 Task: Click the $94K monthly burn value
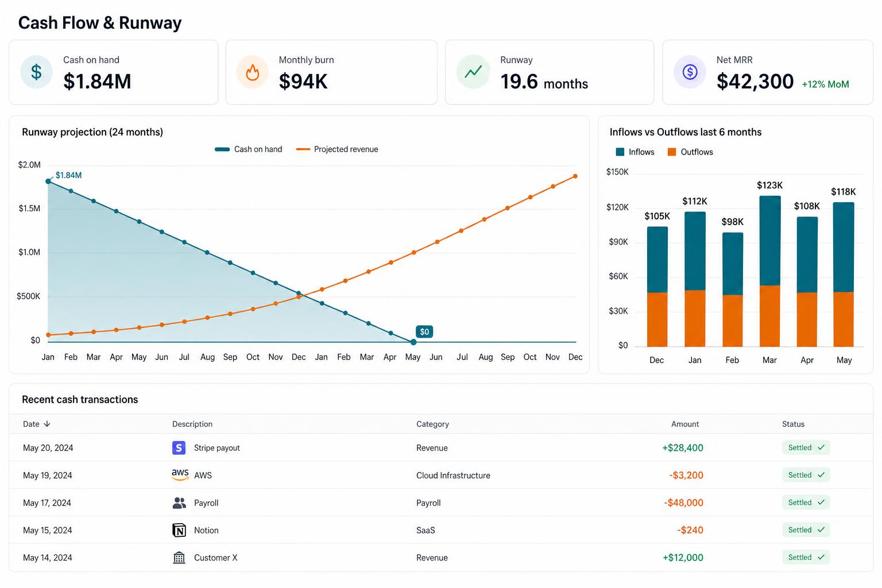point(303,82)
